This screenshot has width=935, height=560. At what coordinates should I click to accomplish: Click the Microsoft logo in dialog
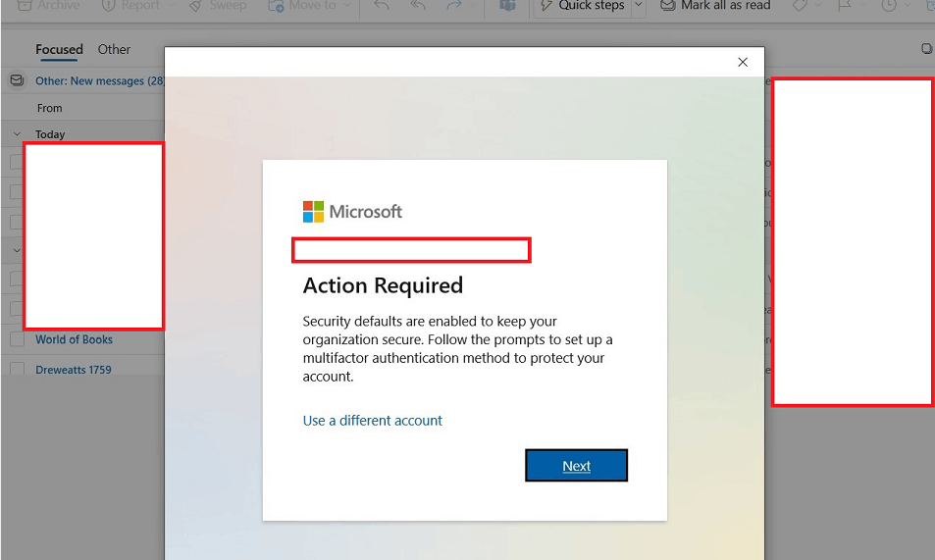[x=352, y=212]
